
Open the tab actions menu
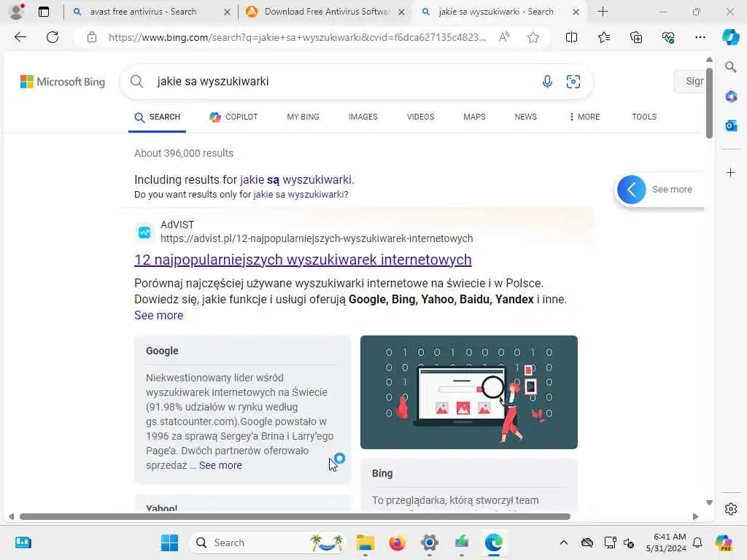pyautogui.click(x=43, y=12)
